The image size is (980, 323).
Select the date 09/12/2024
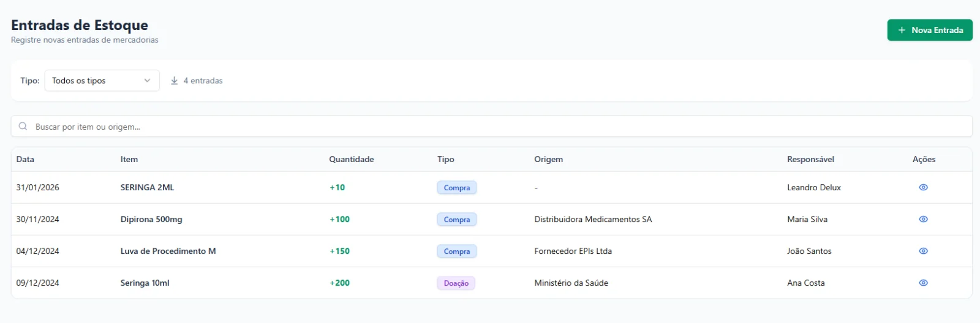[x=38, y=283]
